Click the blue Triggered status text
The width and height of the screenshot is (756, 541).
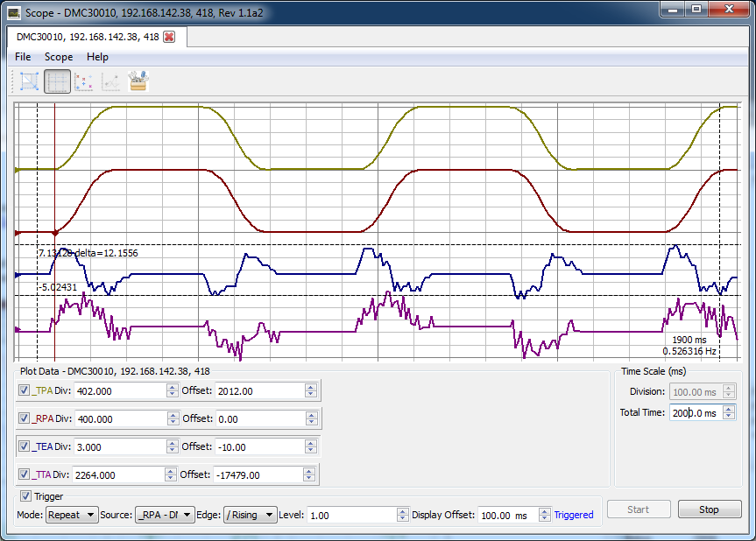573,515
